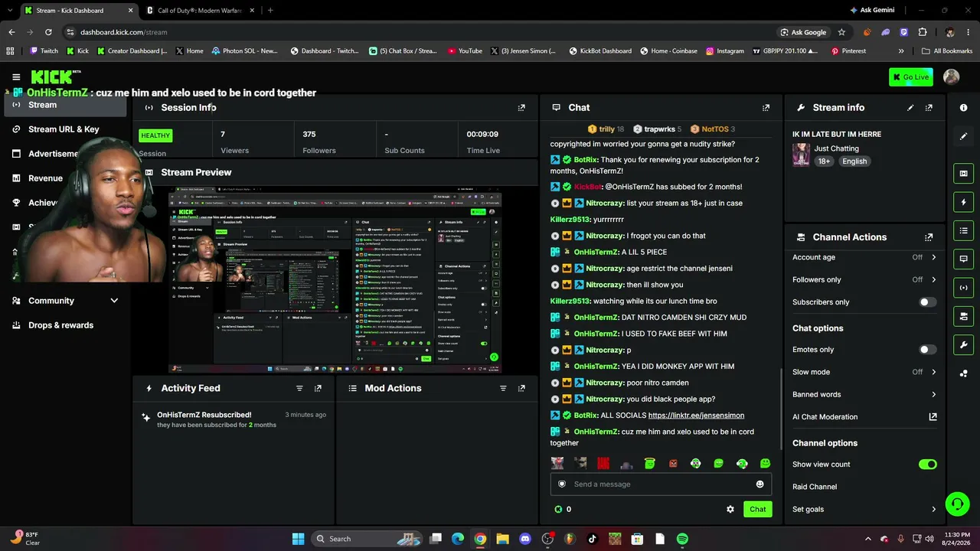Toggle Show view count switch

[927, 465]
